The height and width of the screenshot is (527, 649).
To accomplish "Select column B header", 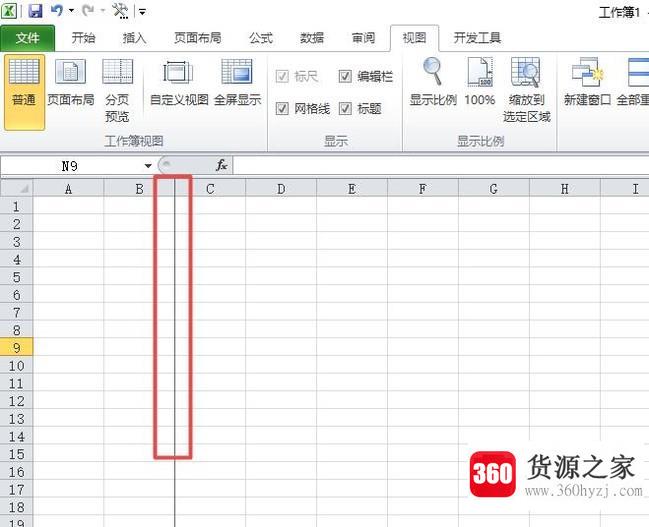I will pos(139,189).
